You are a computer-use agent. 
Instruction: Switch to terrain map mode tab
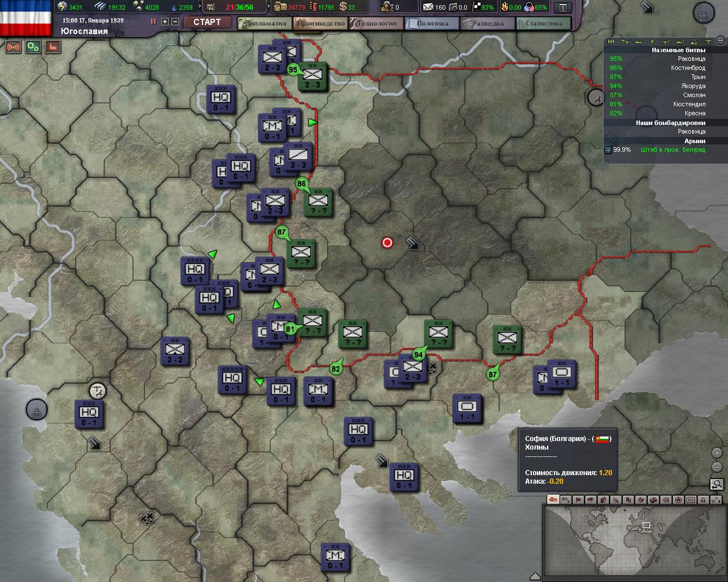(x=553, y=500)
